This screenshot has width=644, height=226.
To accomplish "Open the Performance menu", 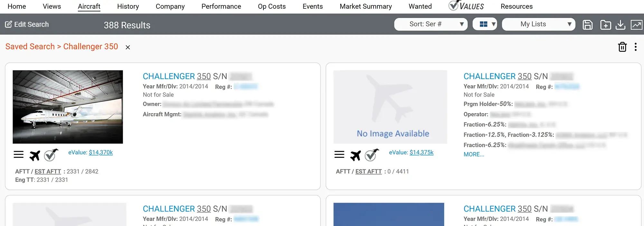I will tap(221, 6).
